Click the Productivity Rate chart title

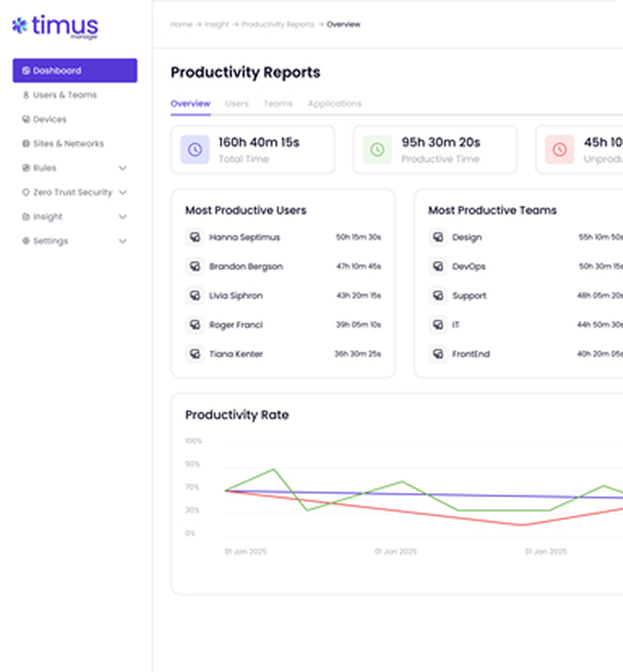pos(237,415)
